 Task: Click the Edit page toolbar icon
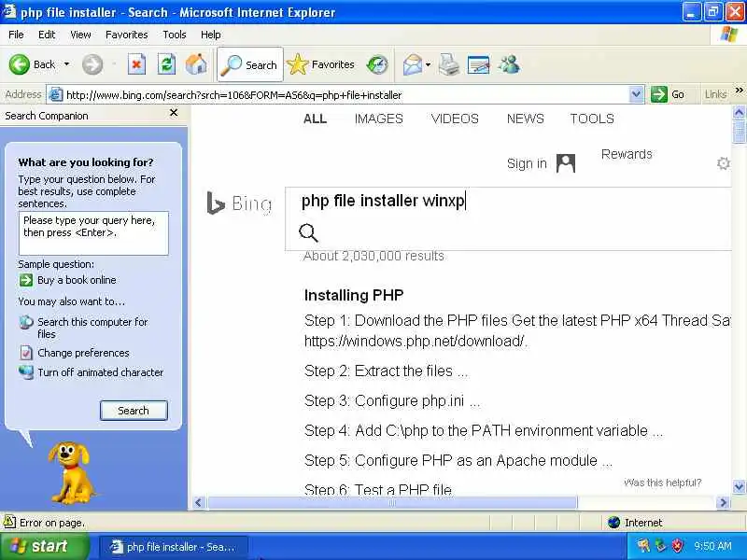pyautogui.click(x=479, y=64)
